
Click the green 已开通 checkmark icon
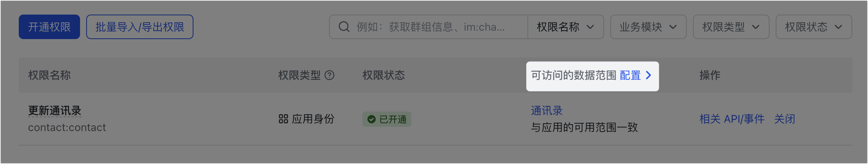pos(371,120)
